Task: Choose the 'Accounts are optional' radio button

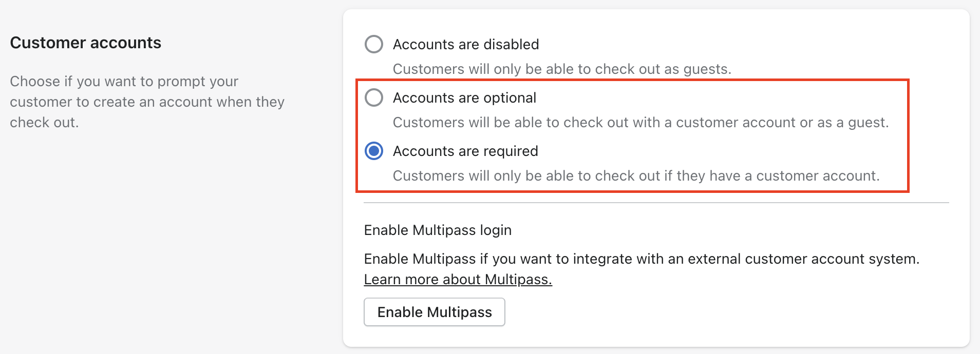Action: 373,97
